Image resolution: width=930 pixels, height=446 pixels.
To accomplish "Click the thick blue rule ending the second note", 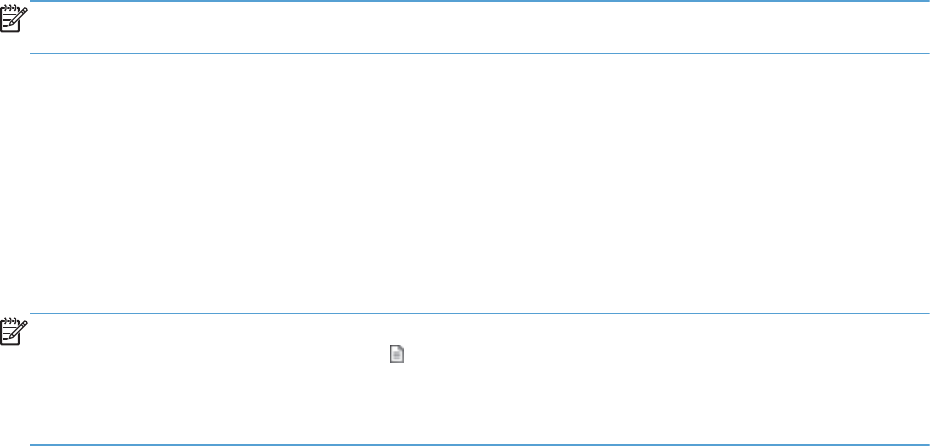I will (479, 444).
